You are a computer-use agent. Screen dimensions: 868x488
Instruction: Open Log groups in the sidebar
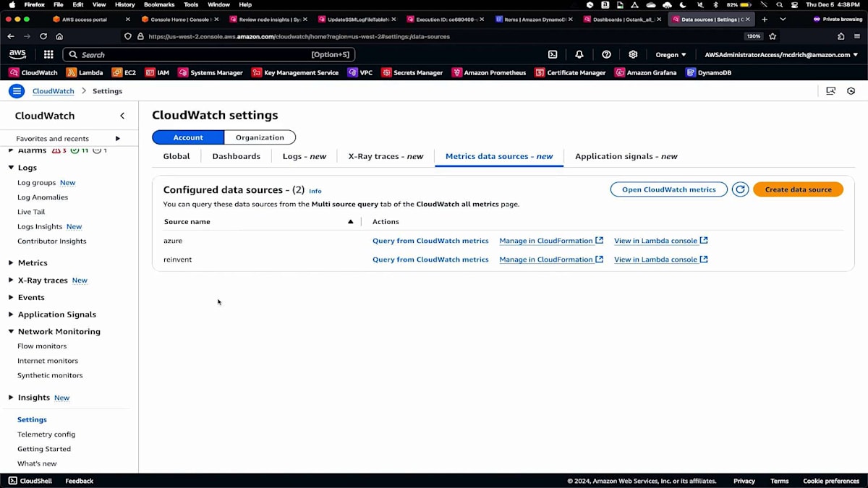pyautogui.click(x=36, y=183)
